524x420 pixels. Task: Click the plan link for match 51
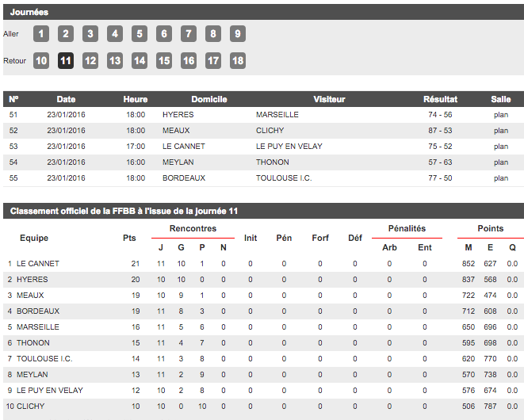pyautogui.click(x=500, y=115)
